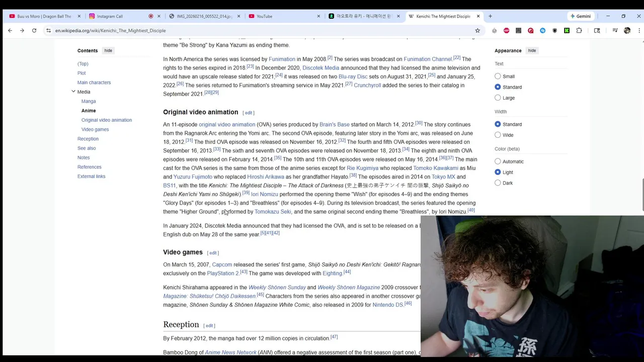Reload the Wikipedia page

pyautogui.click(x=34, y=31)
